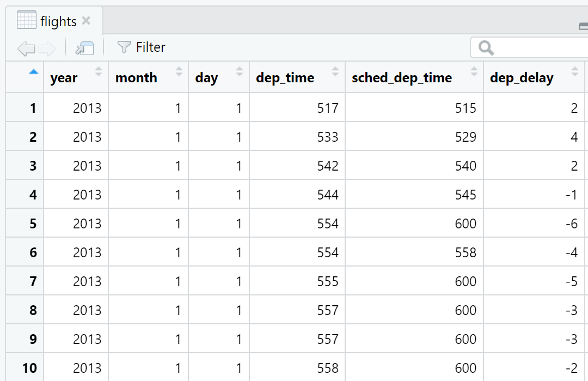Click the minimize pane icon
The image size is (588, 381).
(583, 26)
